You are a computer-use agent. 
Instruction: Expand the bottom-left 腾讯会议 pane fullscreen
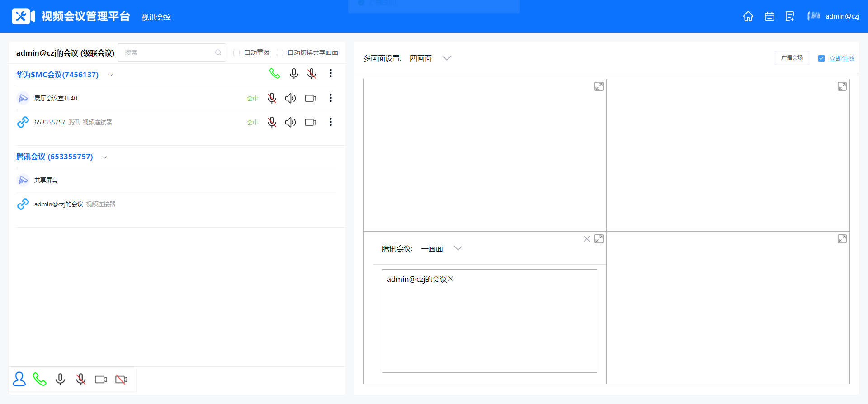pyautogui.click(x=599, y=239)
